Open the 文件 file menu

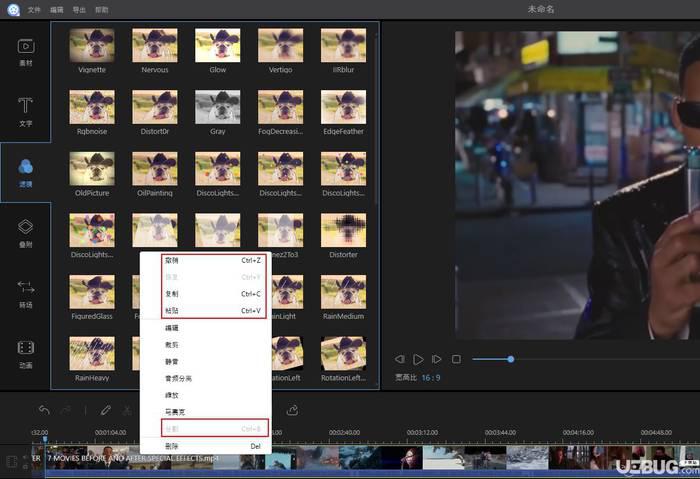pyautogui.click(x=34, y=9)
